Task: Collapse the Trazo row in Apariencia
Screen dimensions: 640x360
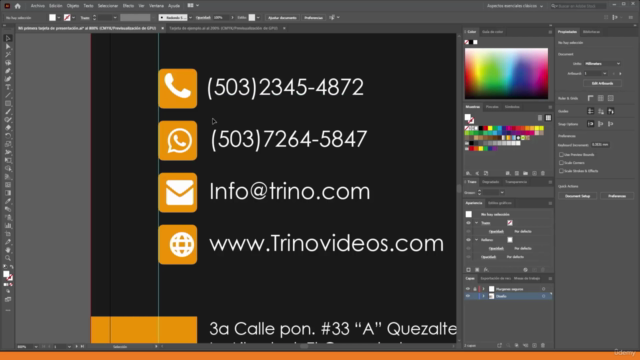Action: [x=476, y=223]
